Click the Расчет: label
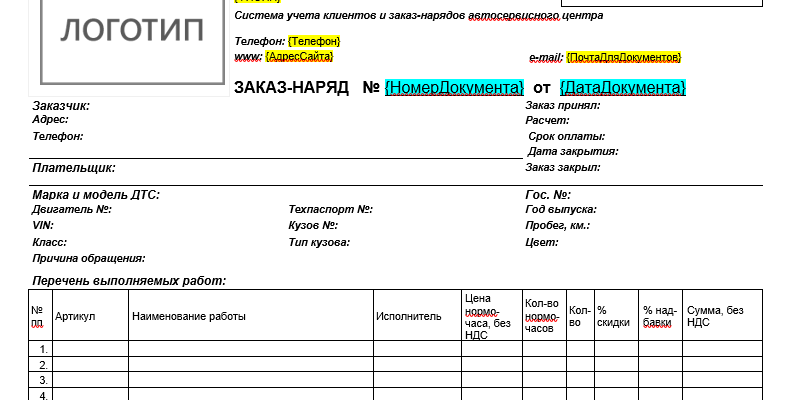 coord(547,121)
